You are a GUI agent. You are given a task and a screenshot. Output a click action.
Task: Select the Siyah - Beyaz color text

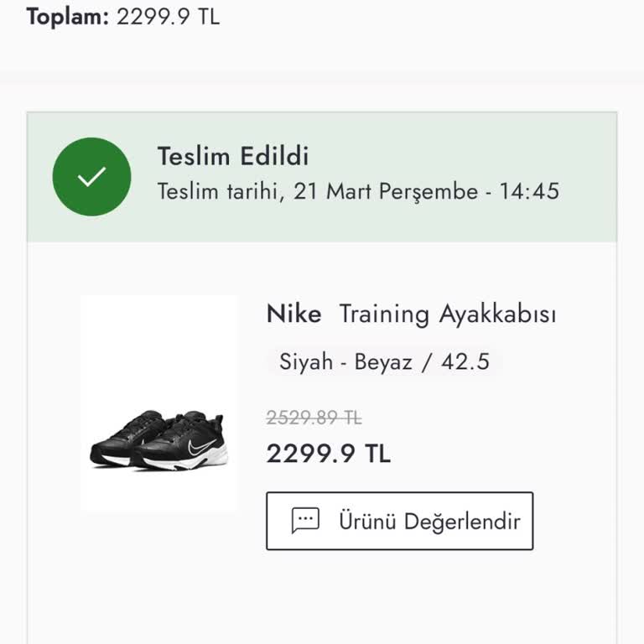(347, 363)
